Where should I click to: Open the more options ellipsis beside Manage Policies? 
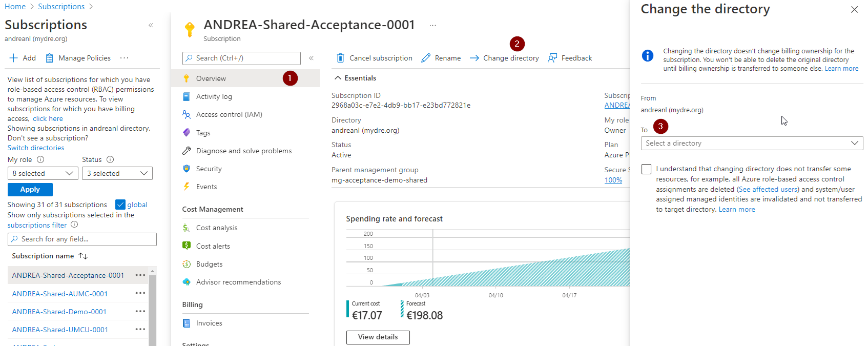point(124,58)
